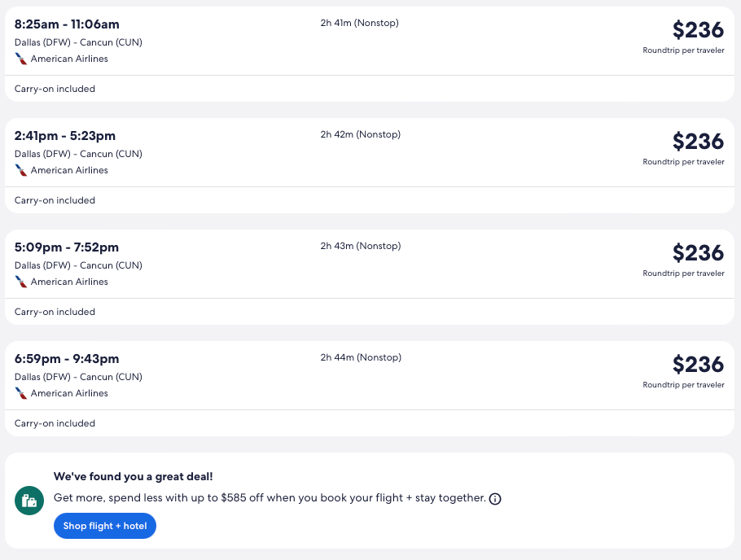Choose the 2:41pm - 5:23pm flight heading
Image resolution: width=741 pixels, height=560 pixels.
65,136
